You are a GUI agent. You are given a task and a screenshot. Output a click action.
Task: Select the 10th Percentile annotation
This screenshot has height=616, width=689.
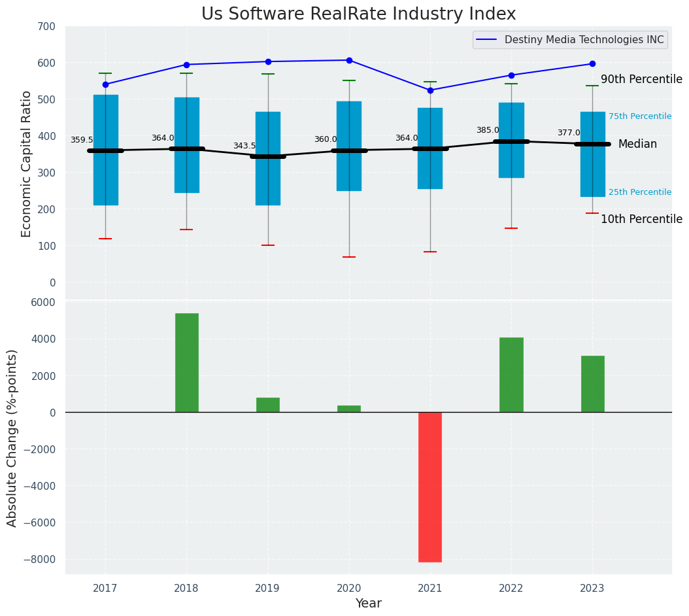(x=641, y=220)
